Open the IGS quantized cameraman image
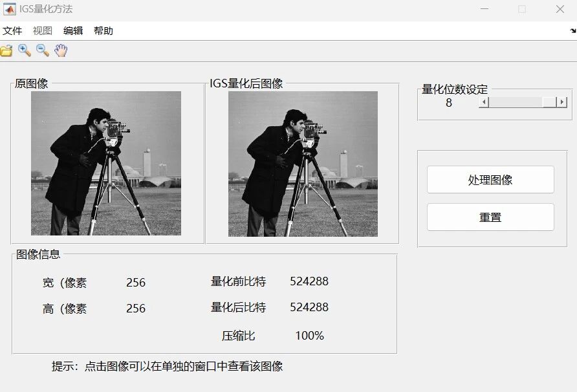The height and width of the screenshot is (392, 577). [303, 164]
